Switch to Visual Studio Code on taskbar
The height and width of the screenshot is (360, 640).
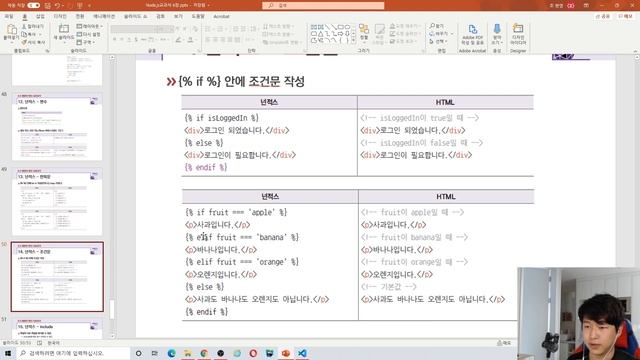click(302, 353)
